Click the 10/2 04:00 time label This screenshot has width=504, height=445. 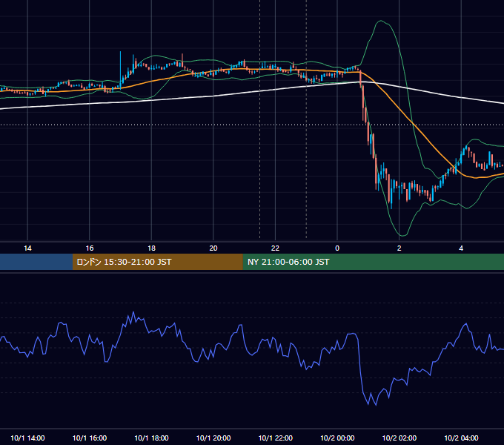(461, 438)
